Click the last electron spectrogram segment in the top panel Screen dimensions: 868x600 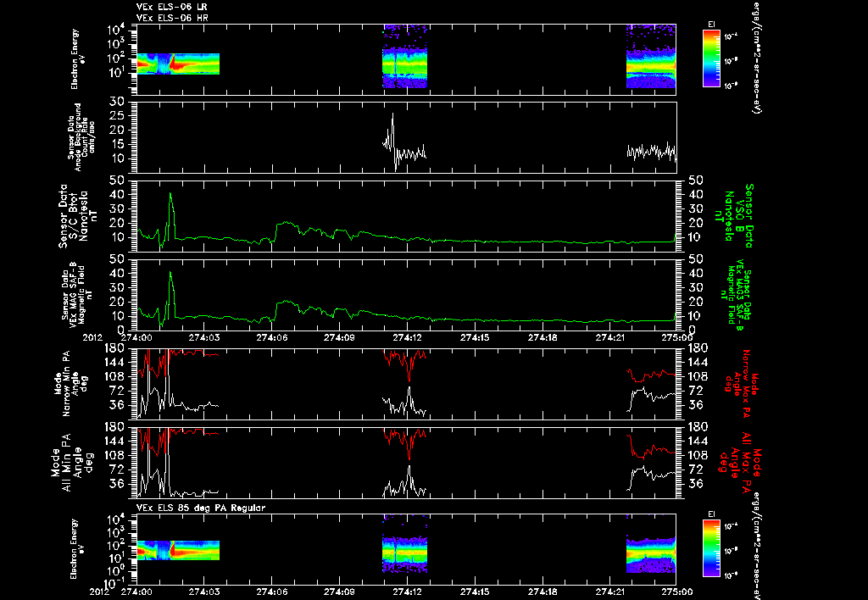[651, 57]
